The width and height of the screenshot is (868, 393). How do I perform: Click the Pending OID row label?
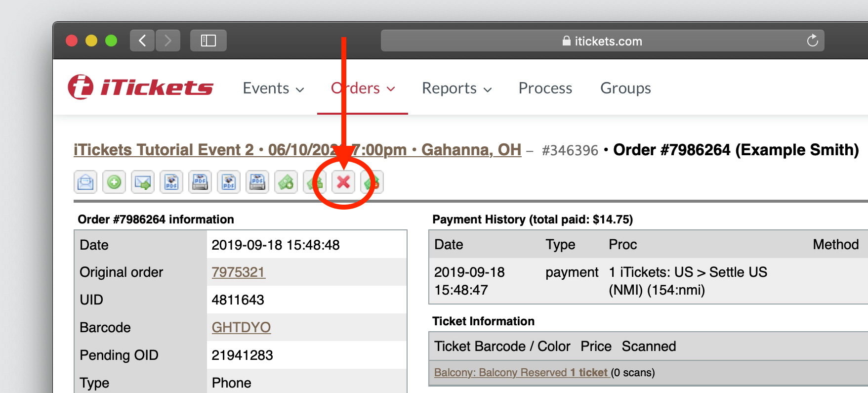(119, 355)
